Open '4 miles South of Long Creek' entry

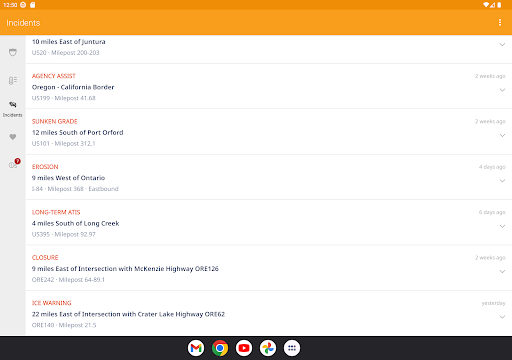point(75,223)
